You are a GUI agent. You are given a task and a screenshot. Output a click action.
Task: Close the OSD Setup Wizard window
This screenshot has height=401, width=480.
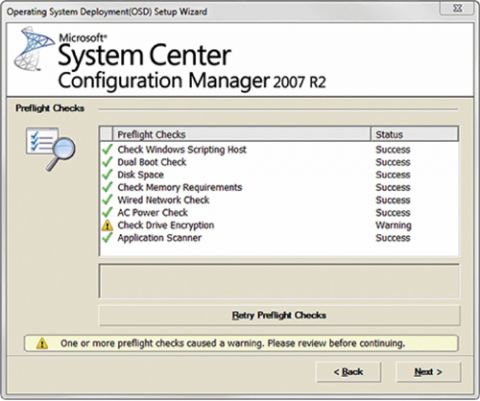458,8
